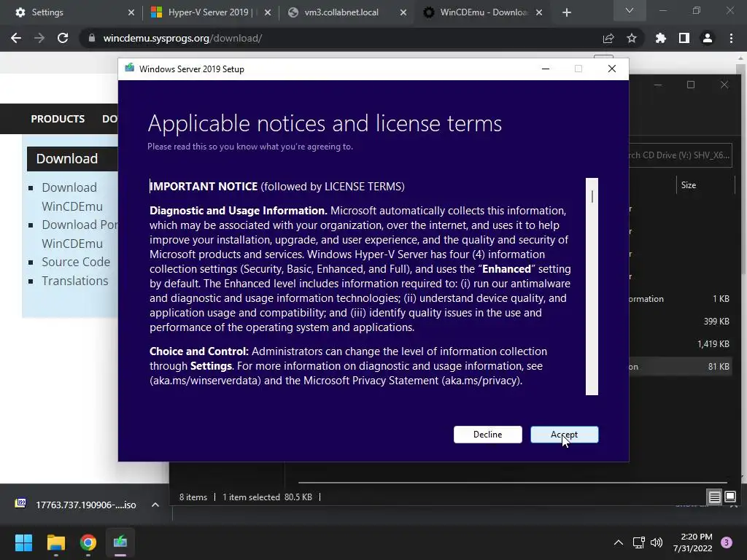Bookmark this page with star
747x560 pixels.
(x=632, y=38)
